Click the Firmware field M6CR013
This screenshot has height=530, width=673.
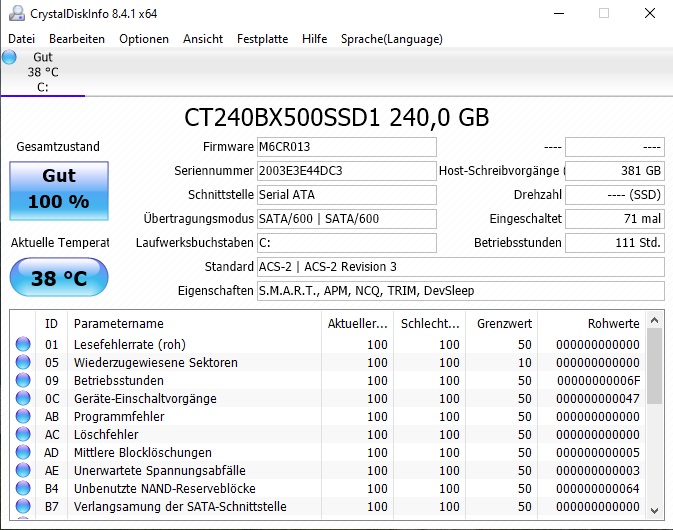[x=347, y=147]
